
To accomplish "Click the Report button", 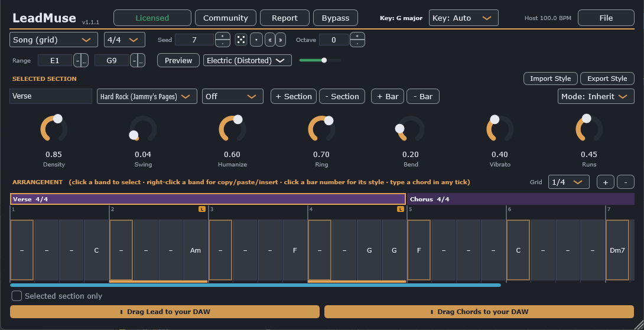I will click(285, 18).
